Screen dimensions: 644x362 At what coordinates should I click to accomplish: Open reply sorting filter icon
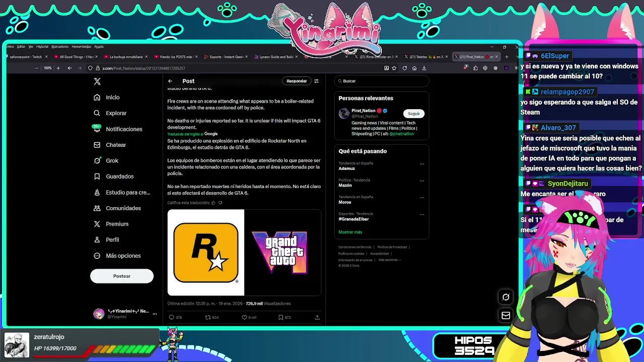316,81
